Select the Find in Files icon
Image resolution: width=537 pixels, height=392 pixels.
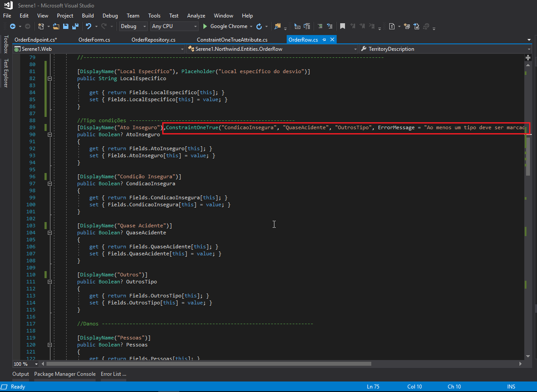[x=277, y=26]
